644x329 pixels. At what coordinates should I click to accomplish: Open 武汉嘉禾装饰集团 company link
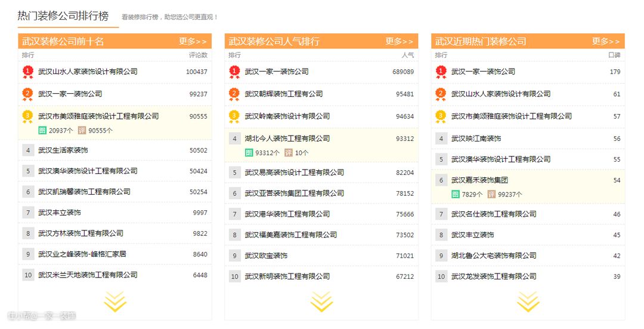coord(479,180)
